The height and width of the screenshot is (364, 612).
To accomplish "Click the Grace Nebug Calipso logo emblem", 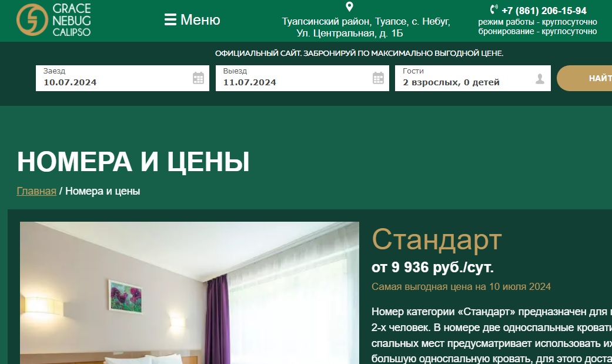I will [32, 20].
